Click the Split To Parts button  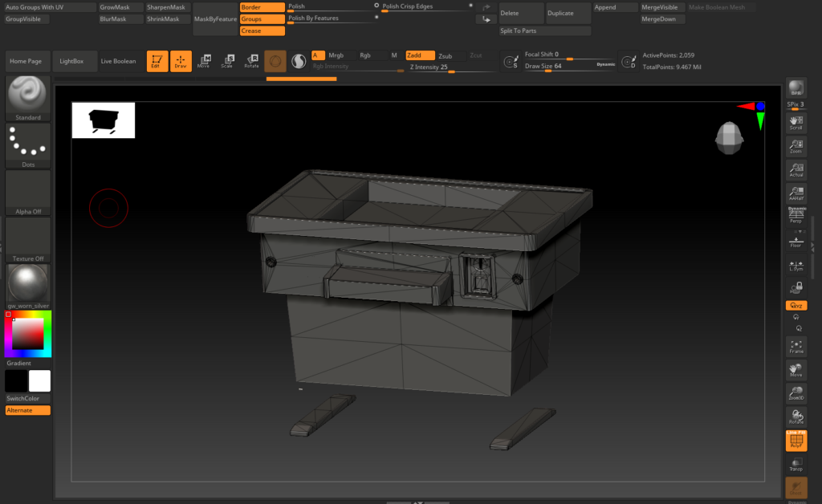click(544, 30)
